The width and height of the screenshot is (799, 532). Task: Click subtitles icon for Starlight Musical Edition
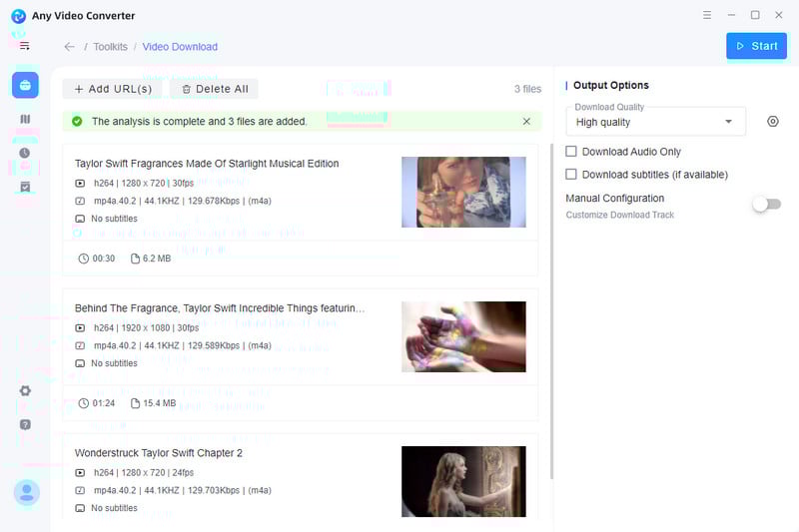[80, 219]
